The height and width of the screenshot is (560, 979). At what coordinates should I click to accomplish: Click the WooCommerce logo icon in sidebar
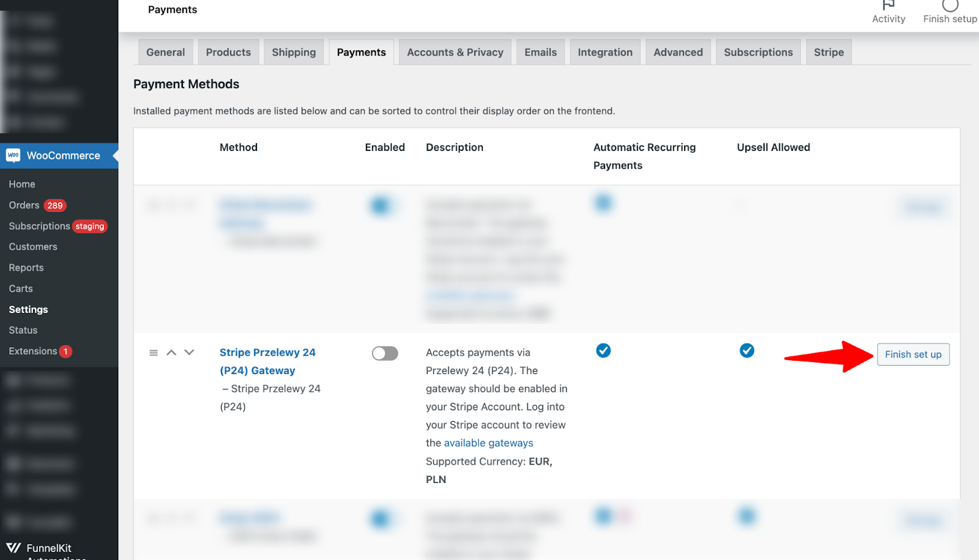(x=13, y=155)
